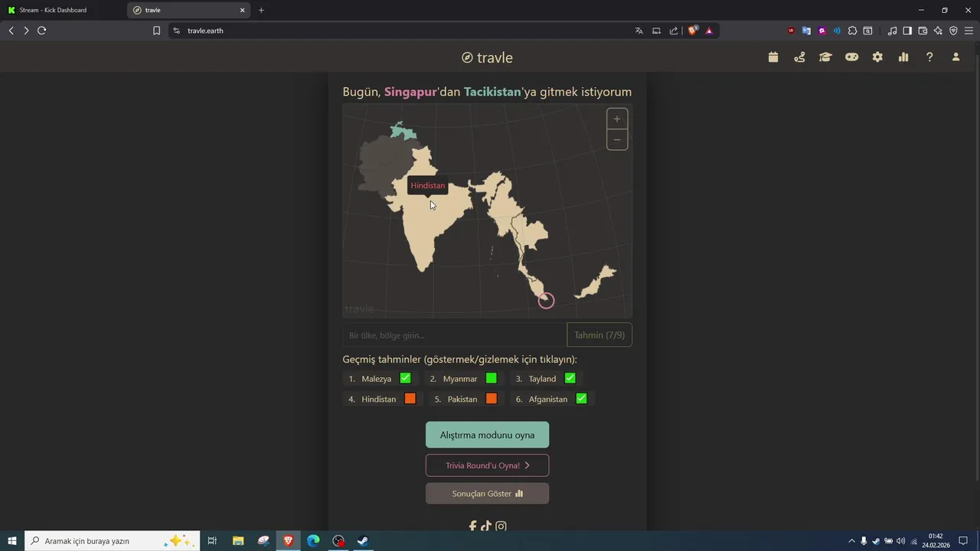This screenshot has height=551, width=980.
Task: Open the Brave VPN shield icon
Action: [x=953, y=31]
